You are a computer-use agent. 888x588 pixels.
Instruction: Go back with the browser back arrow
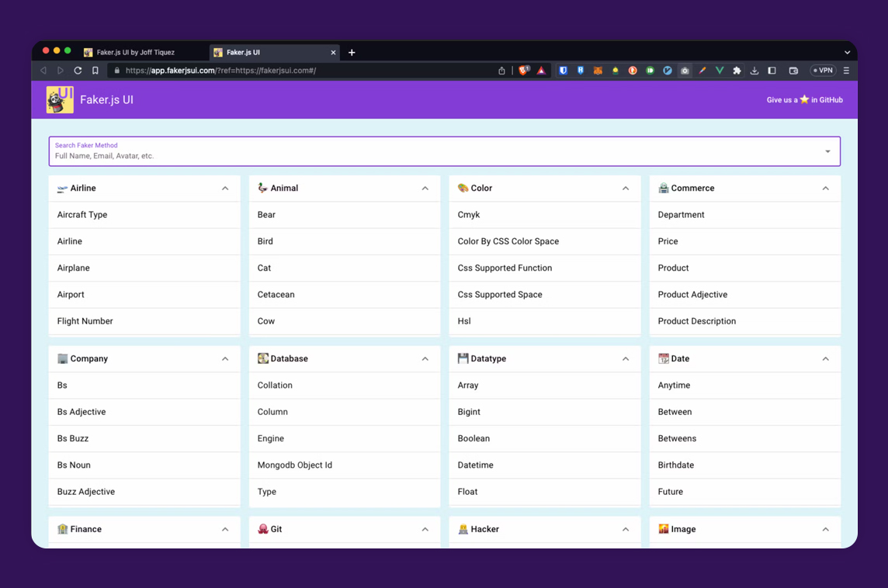coord(43,70)
